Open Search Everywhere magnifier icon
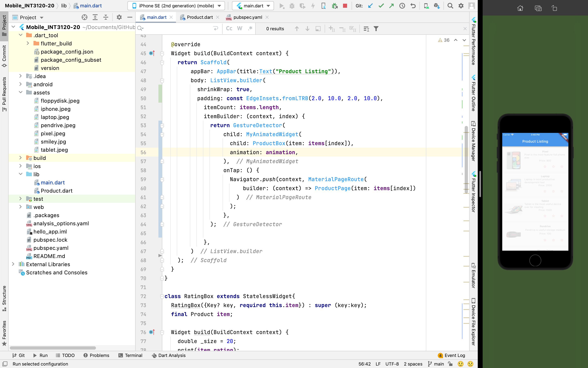Screen dimensions: 588x368 (450, 6)
